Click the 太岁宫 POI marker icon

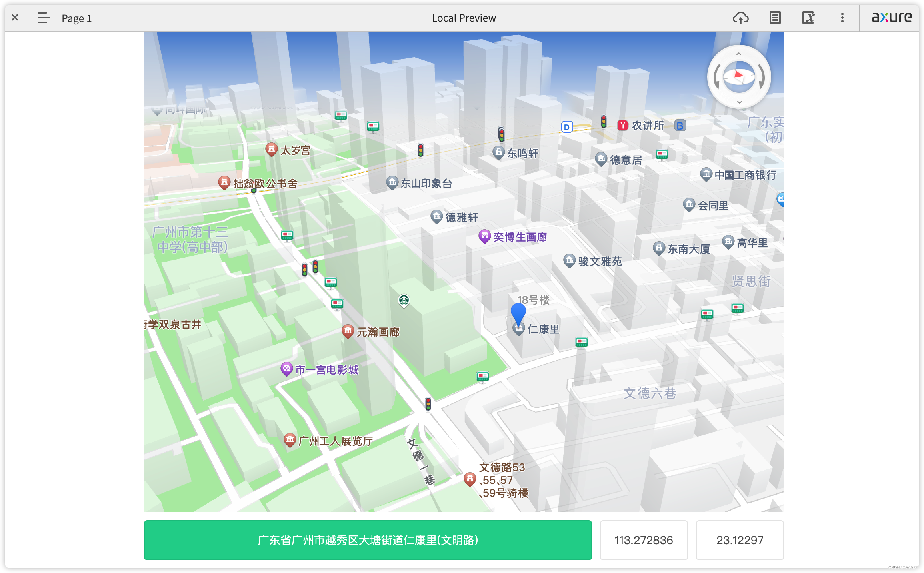272,149
